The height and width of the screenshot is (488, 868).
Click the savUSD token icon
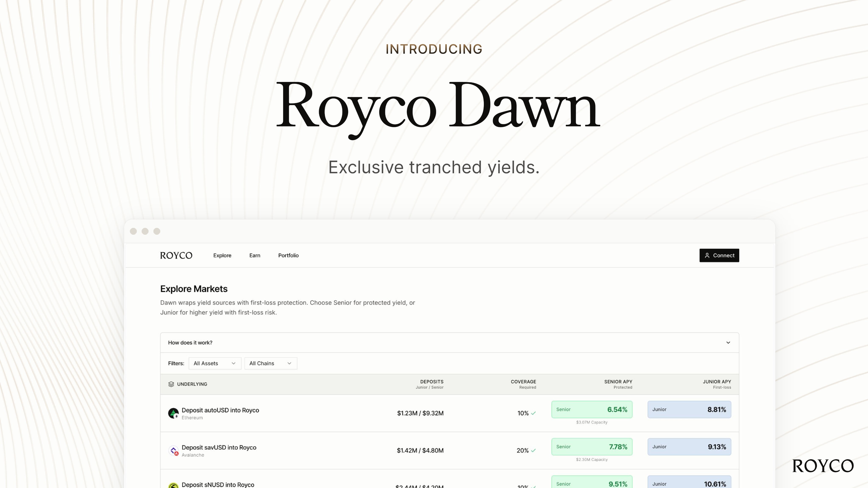coord(173,451)
